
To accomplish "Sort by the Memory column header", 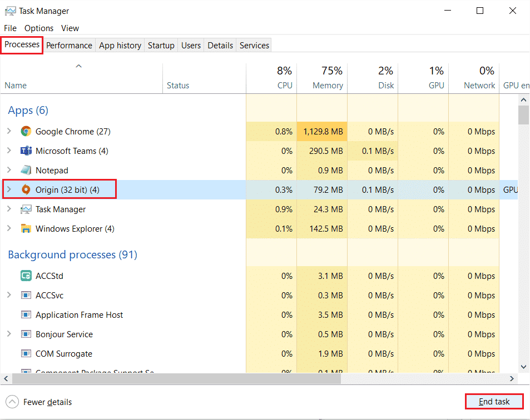I will [322, 78].
